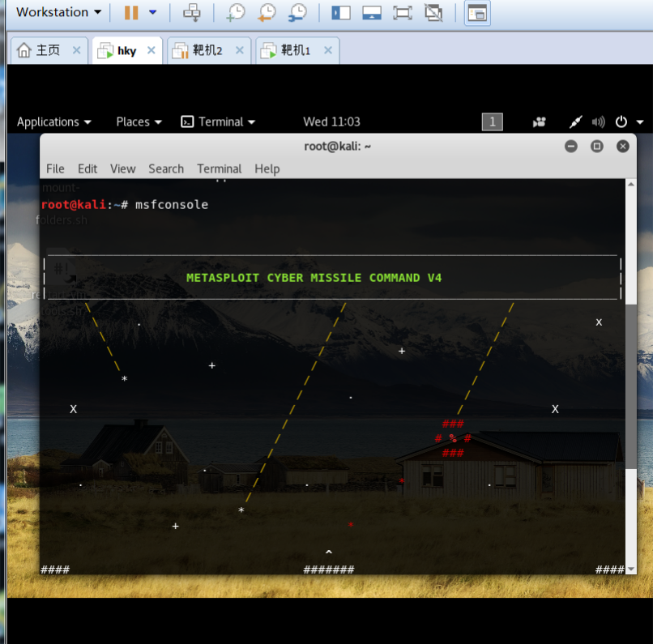Click the msfconsole command text

172,204
